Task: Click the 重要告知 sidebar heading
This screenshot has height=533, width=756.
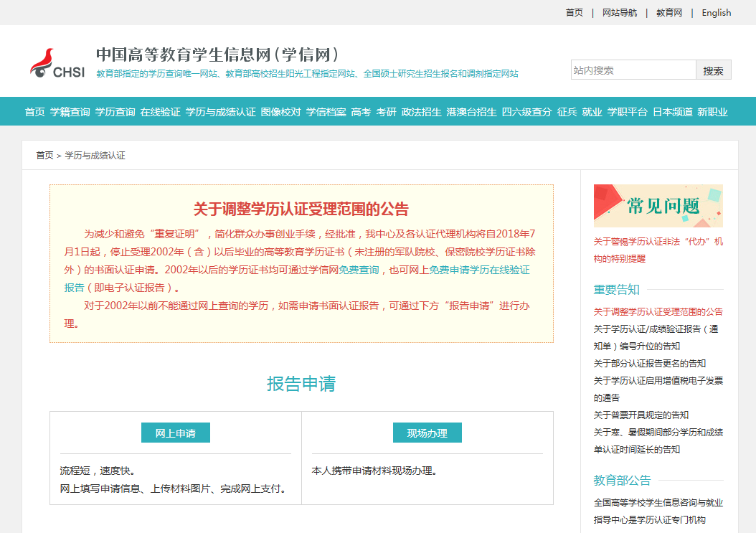Action: click(x=616, y=289)
